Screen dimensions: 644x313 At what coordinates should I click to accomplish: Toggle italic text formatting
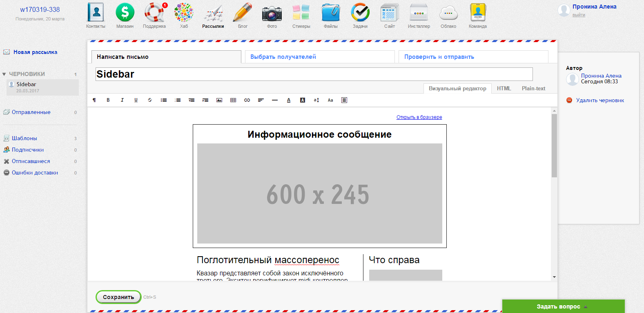pyautogui.click(x=122, y=100)
